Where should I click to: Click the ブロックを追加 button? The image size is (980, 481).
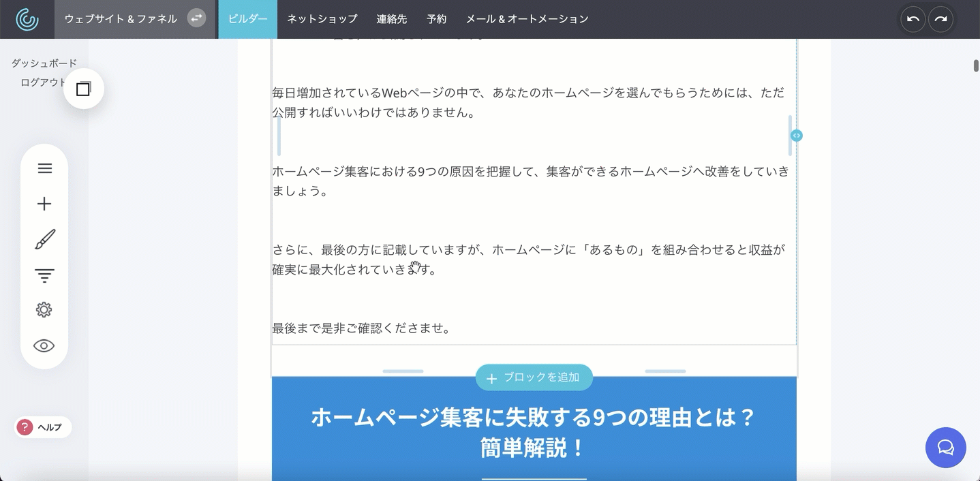coord(534,377)
